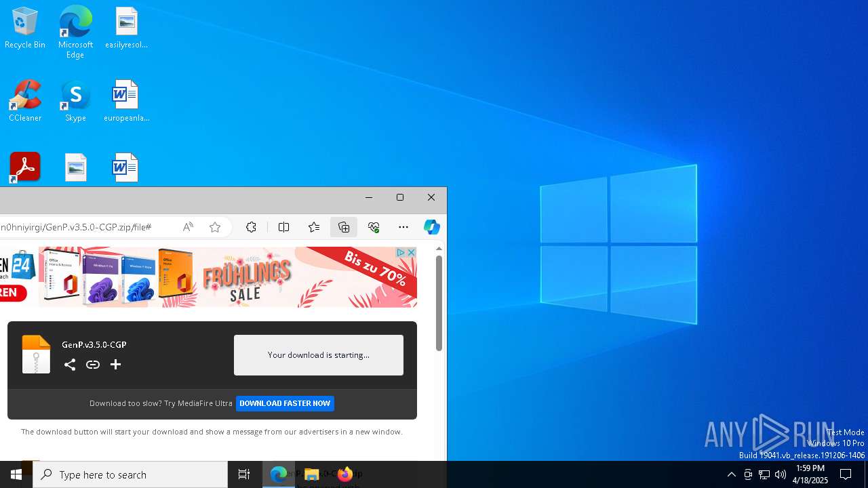This screenshot has height=488, width=868.
Task: Select image file icon beside Adobe Acrobat
Action: click(76, 167)
